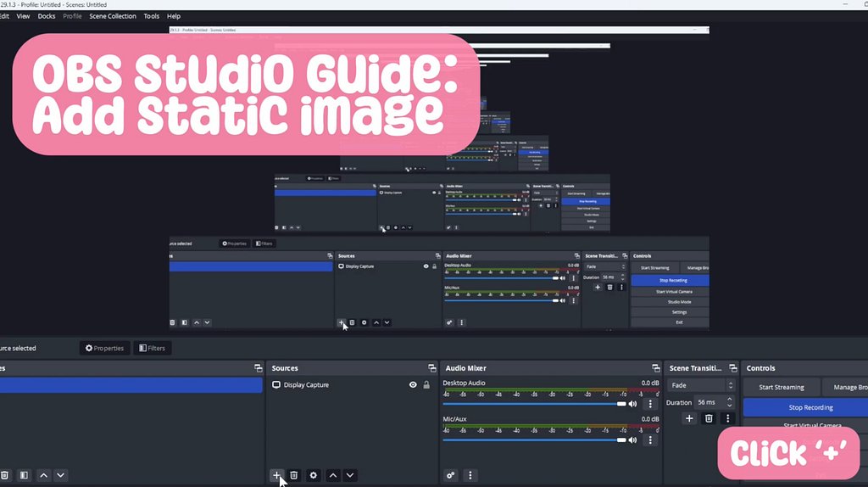The width and height of the screenshot is (868, 487).
Task: Open the Scene Collection menu
Action: pos(112,16)
